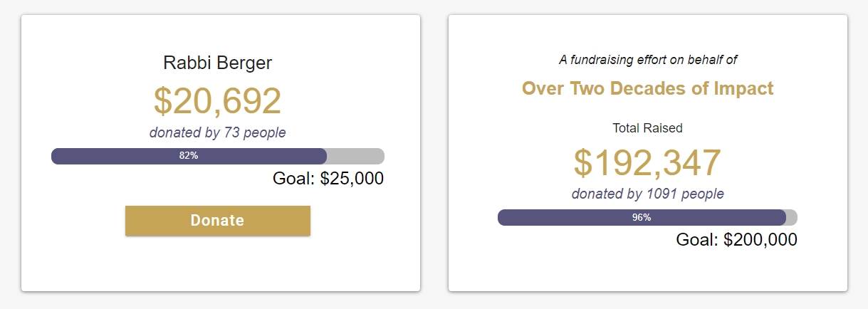Click the A fundraising effort on behalf of text
Viewport: 868px width, 309px height.
tap(647, 60)
